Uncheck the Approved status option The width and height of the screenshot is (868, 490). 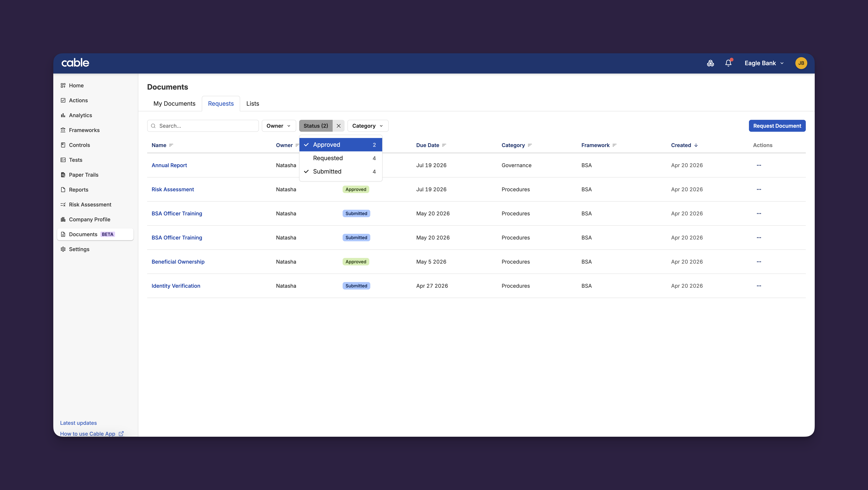pos(341,145)
